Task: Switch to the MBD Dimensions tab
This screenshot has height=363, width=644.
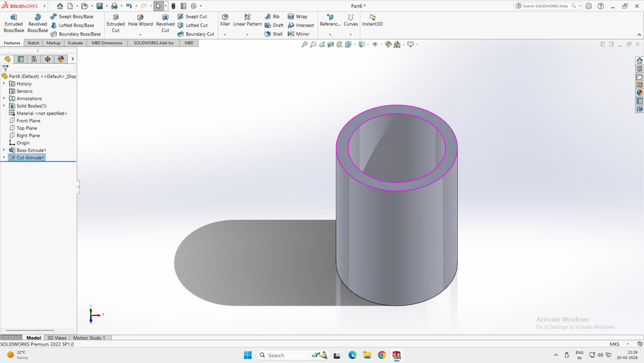Action: tap(107, 43)
